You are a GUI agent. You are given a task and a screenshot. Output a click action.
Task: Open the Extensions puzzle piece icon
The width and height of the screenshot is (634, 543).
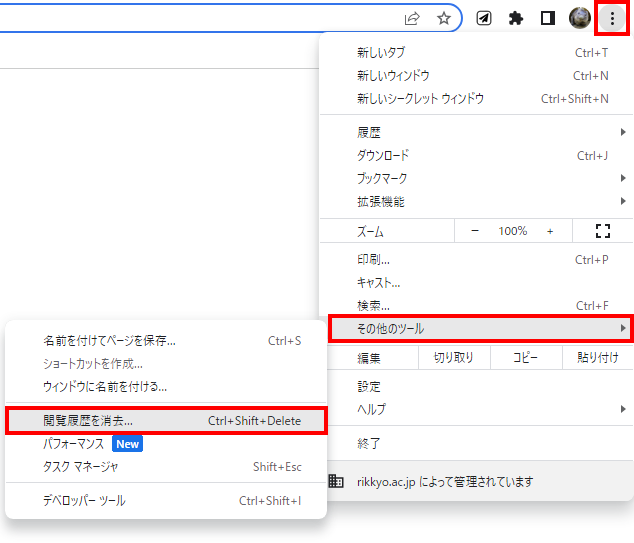coord(516,18)
